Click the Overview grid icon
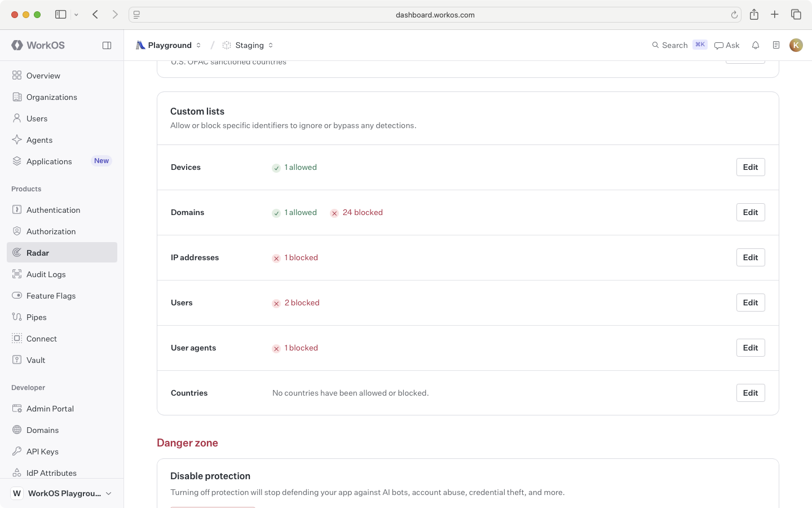The image size is (812, 508). (17, 76)
